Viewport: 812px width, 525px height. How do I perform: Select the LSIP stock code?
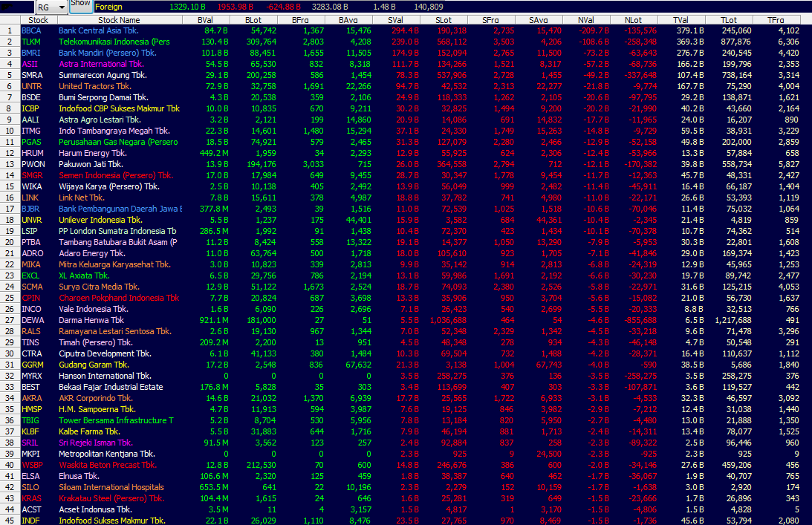[x=30, y=231]
